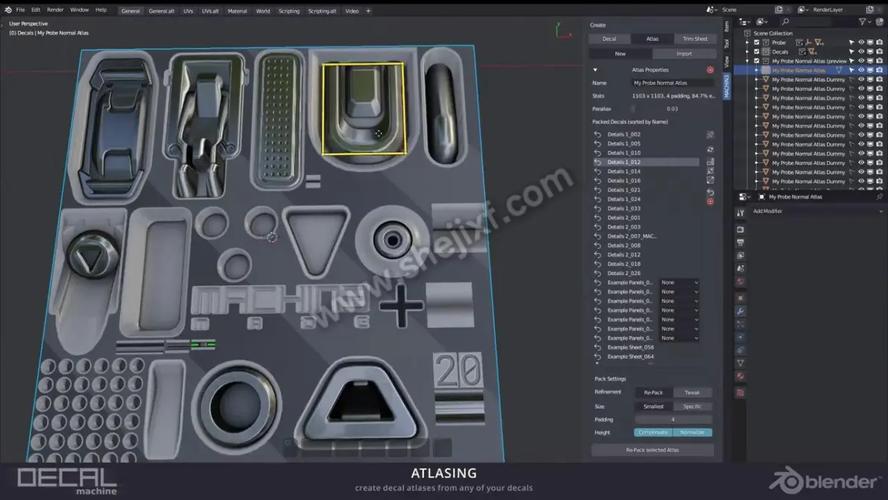Toggle Height Normalize option

point(692,433)
